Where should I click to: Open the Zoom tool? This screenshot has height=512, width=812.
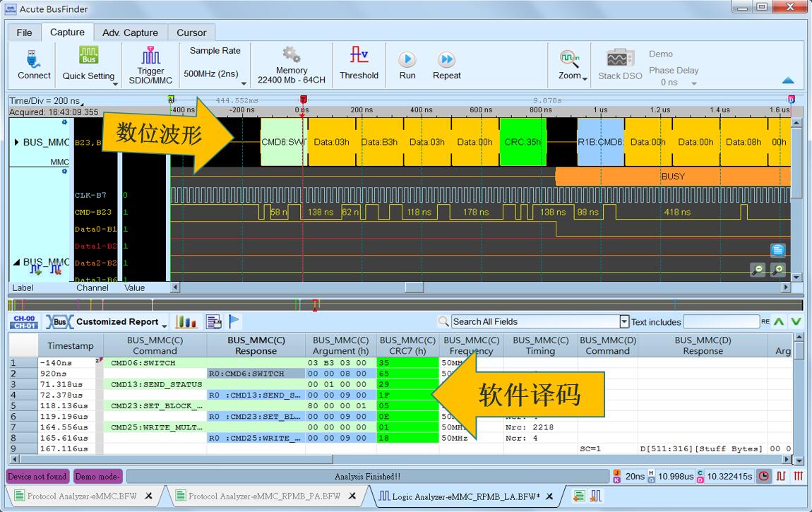(x=570, y=59)
